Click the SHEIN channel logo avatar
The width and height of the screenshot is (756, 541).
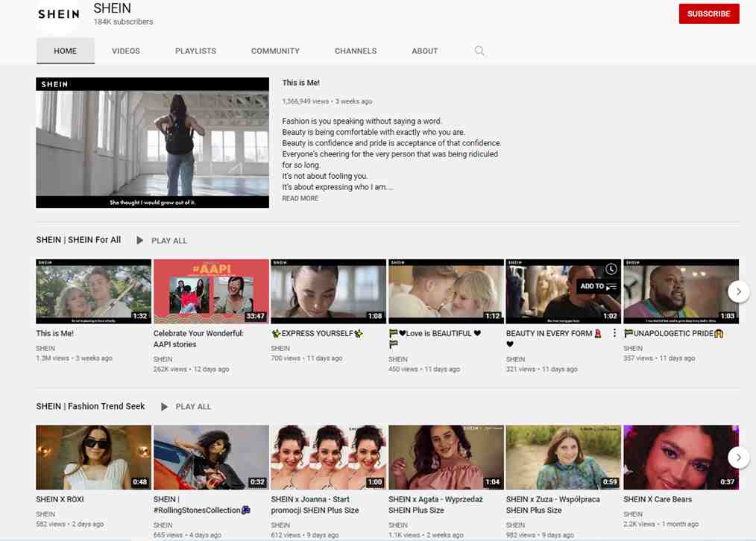pos(59,14)
